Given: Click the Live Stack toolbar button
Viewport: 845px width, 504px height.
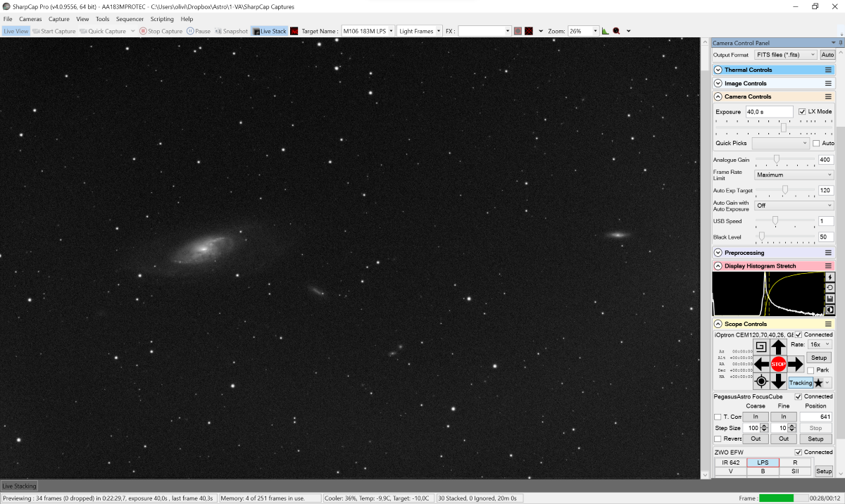Looking at the screenshot, I should click(269, 31).
